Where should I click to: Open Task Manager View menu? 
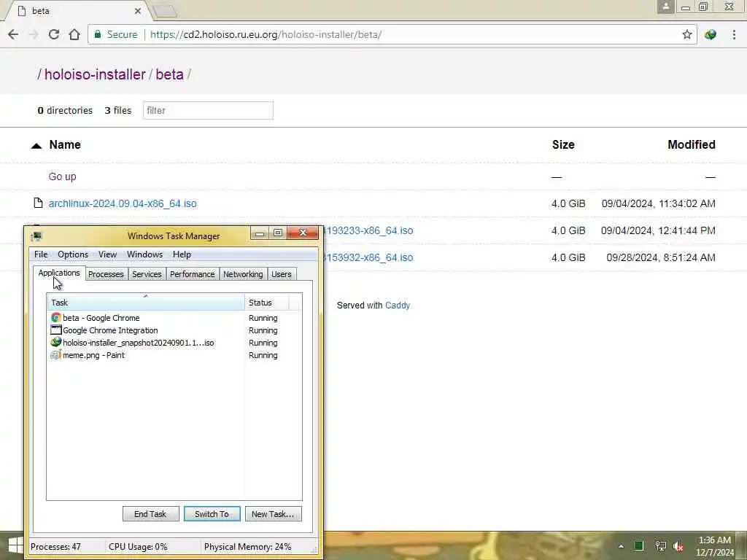pyautogui.click(x=108, y=254)
